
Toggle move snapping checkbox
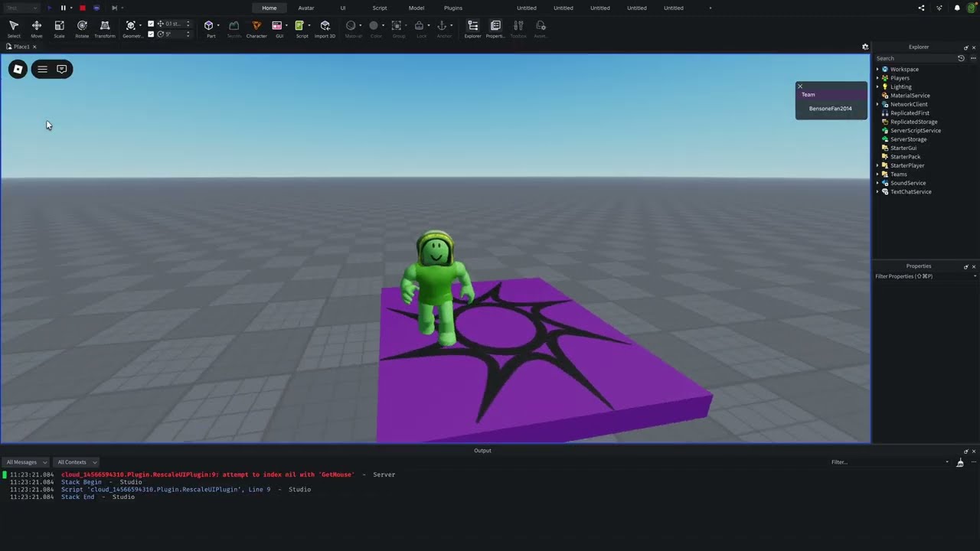click(151, 24)
